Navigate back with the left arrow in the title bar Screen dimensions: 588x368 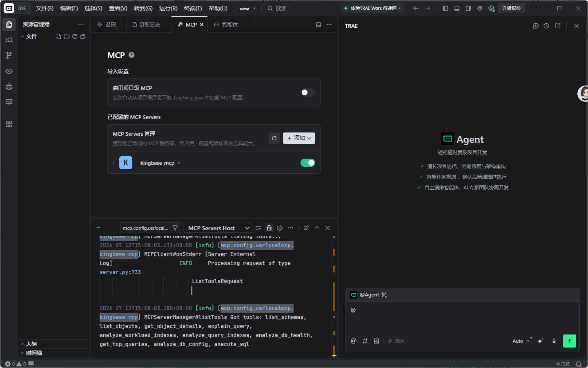click(416, 8)
